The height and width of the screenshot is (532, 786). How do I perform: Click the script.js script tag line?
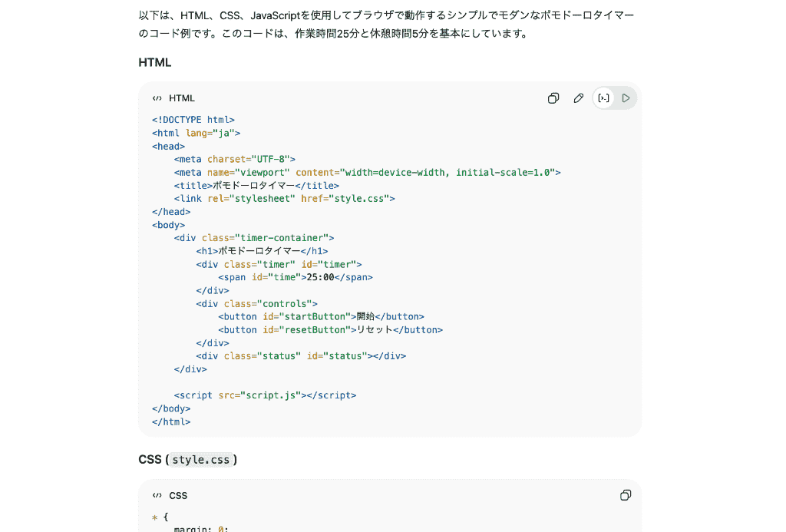click(x=265, y=395)
